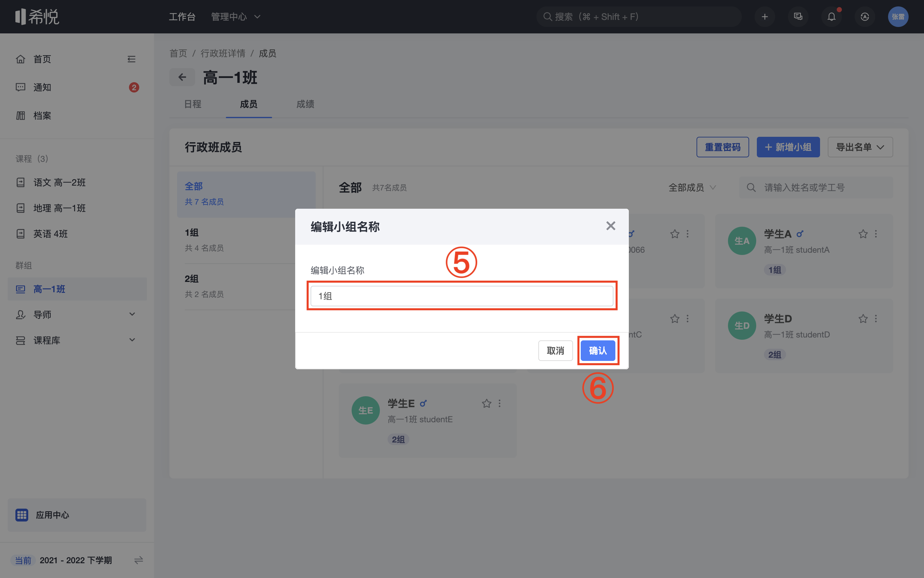Click the 生D avatar
The height and width of the screenshot is (578, 924).
tap(742, 326)
